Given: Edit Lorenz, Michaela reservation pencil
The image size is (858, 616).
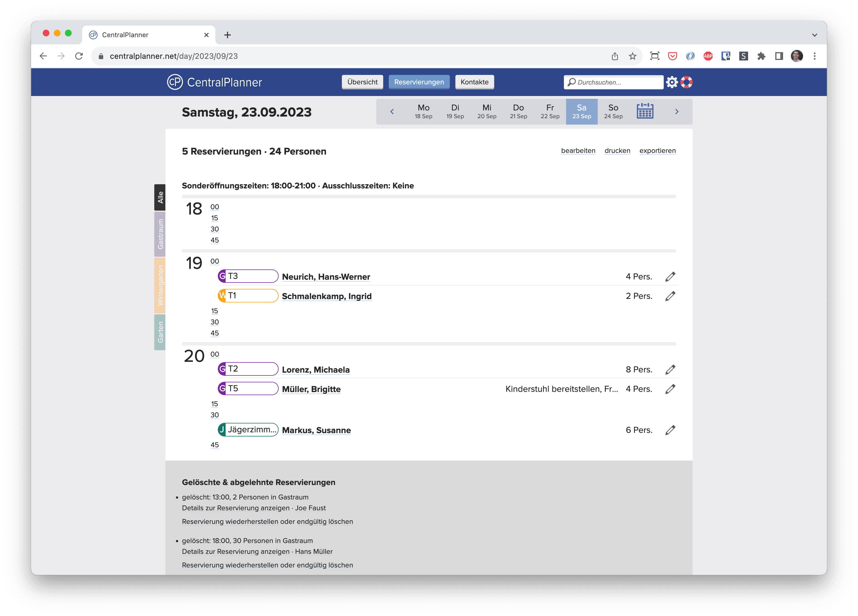Looking at the screenshot, I should [670, 369].
